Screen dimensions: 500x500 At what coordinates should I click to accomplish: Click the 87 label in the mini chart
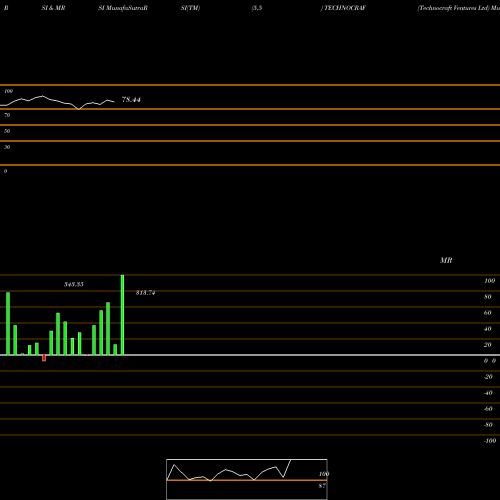[x=322, y=486]
